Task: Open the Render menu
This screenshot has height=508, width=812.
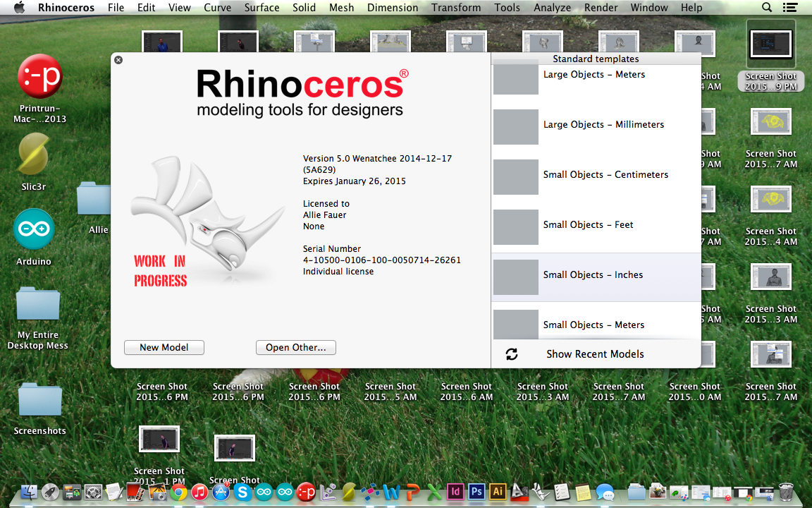Action: [x=601, y=7]
